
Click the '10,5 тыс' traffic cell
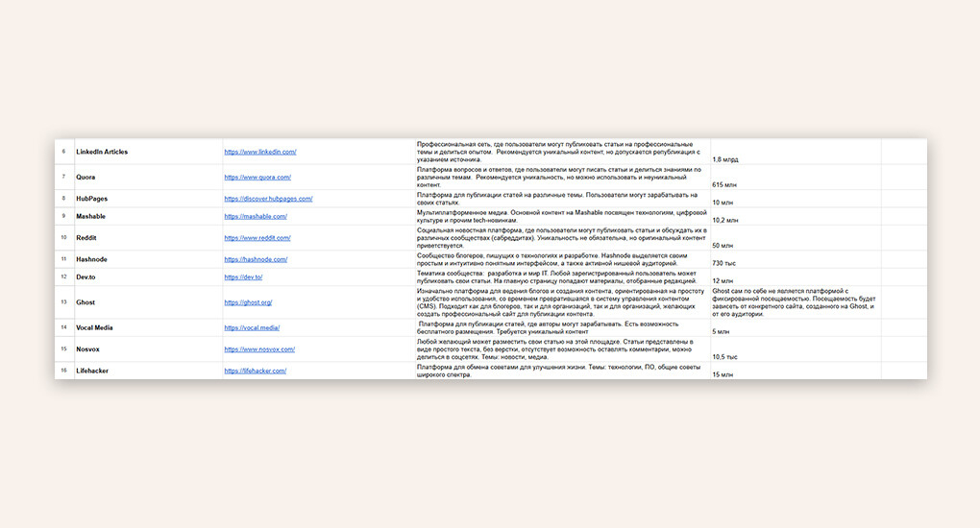tap(796, 349)
